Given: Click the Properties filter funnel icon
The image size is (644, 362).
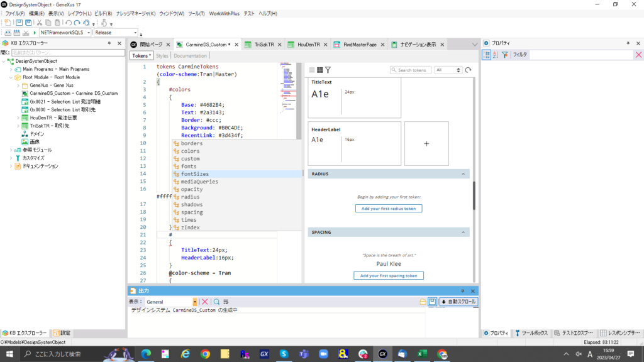Looking at the screenshot, I should point(505,55).
